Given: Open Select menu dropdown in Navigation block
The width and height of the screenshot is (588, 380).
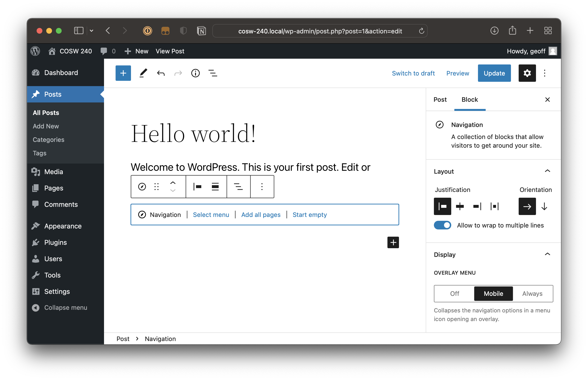Looking at the screenshot, I should pos(211,215).
